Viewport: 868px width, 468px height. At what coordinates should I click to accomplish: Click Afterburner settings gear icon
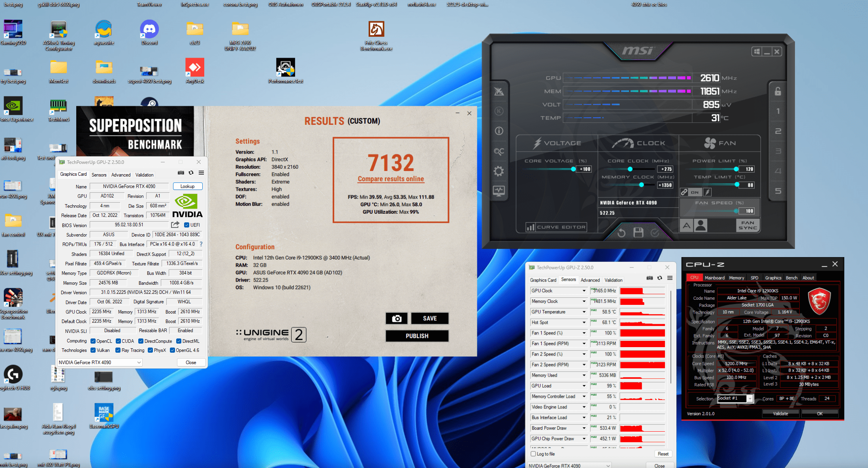coord(499,171)
